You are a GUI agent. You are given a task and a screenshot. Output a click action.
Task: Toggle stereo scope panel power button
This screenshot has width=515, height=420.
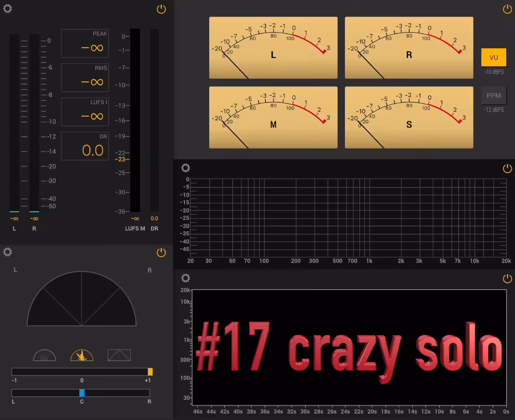(x=161, y=253)
